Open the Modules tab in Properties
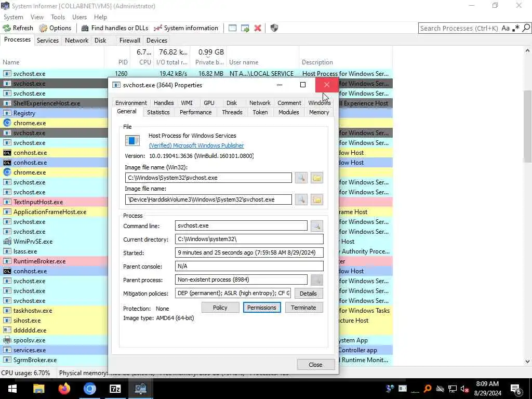532x399 pixels. pos(288,112)
